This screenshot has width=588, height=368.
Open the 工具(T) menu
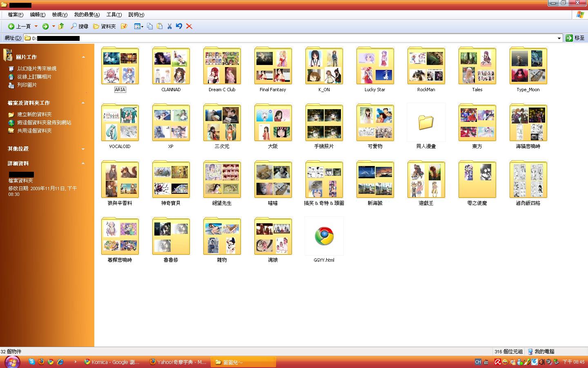tap(114, 15)
